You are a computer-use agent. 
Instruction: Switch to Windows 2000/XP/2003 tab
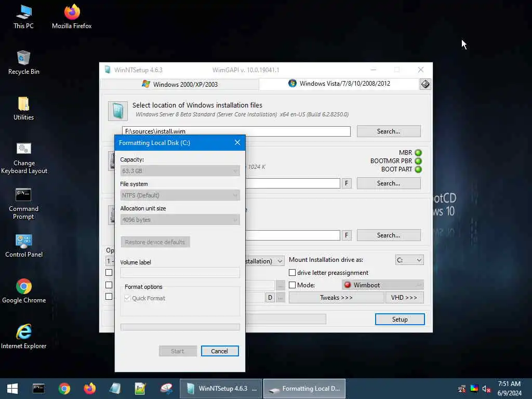click(x=180, y=84)
